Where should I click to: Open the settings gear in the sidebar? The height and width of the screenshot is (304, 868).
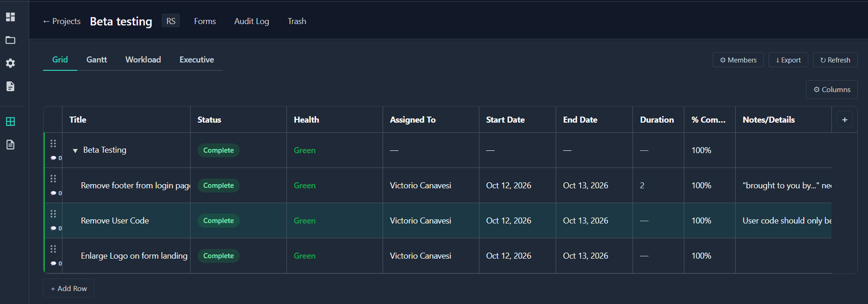point(10,63)
